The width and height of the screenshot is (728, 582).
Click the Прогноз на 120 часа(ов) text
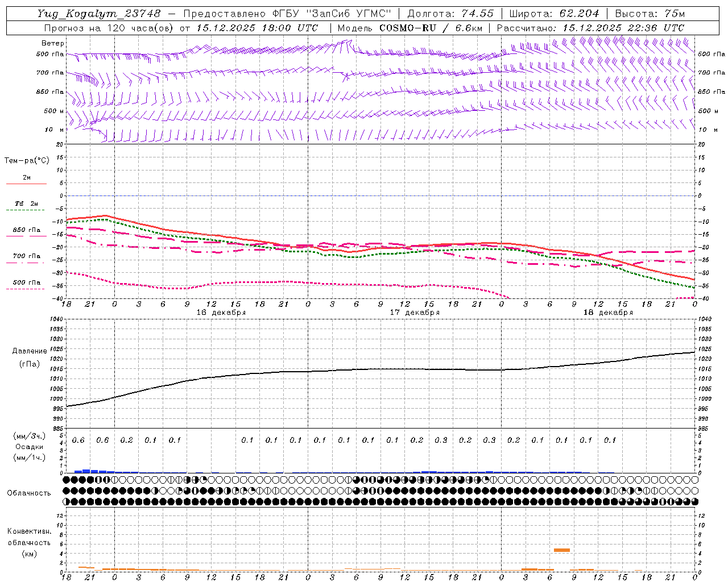pyautogui.click(x=109, y=27)
